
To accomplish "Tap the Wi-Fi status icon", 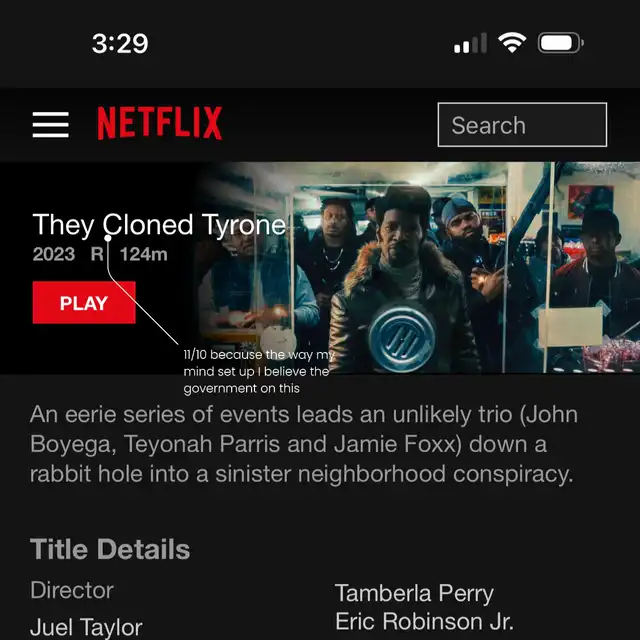I will click(x=512, y=42).
